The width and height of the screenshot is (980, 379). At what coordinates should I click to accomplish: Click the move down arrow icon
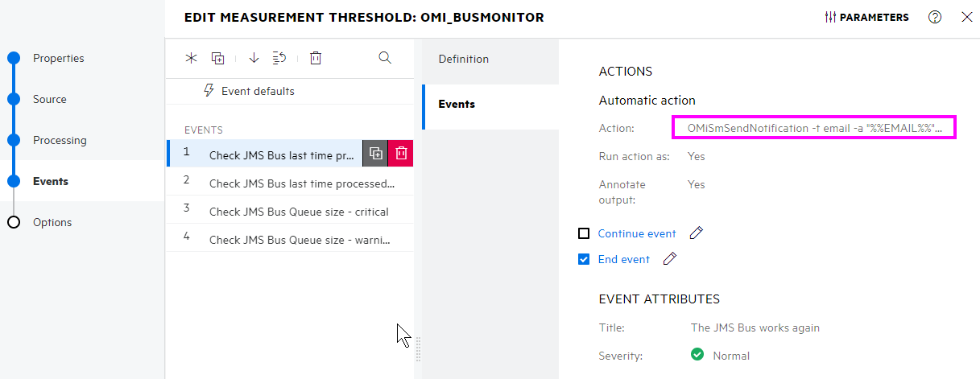[254, 58]
